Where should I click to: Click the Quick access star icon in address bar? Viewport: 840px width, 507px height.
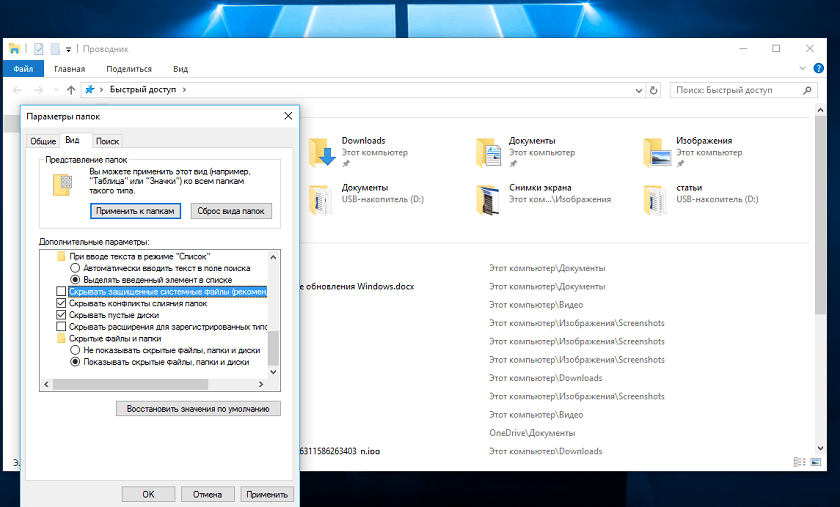(89, 90)
